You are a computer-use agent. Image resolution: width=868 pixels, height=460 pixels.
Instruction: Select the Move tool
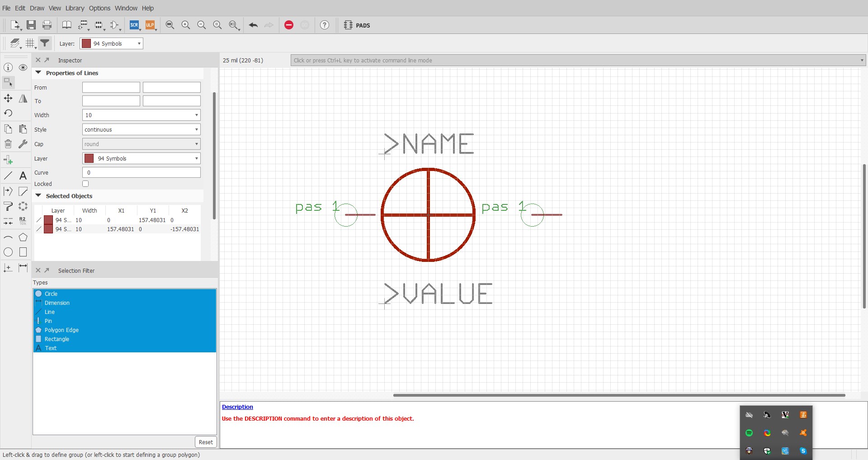pos(8,98)
